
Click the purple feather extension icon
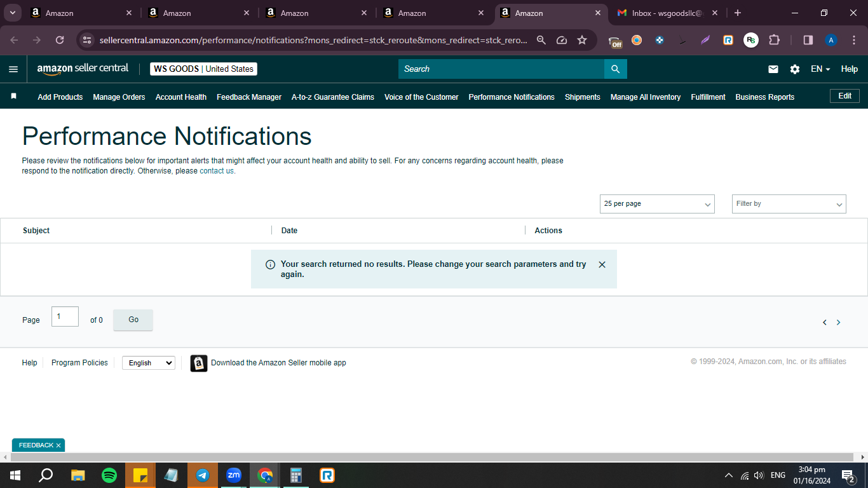pos(705,40)
